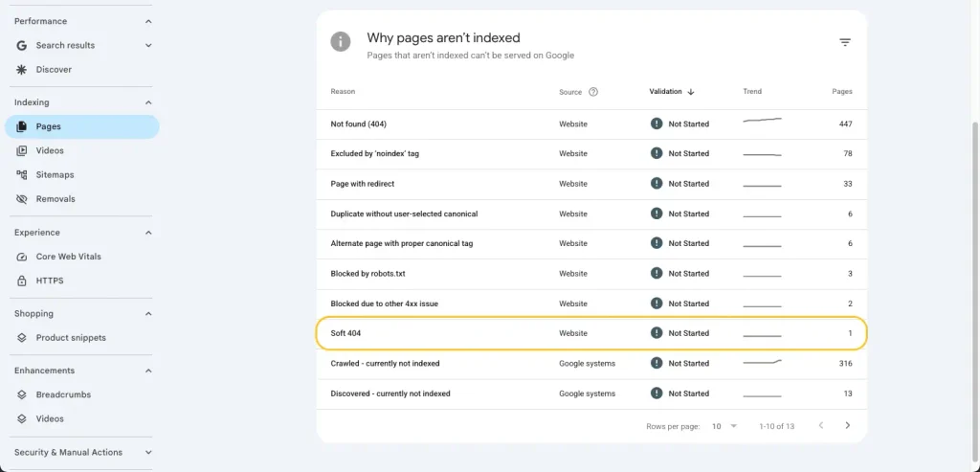Go to the next page of results

tap(848, 426)
